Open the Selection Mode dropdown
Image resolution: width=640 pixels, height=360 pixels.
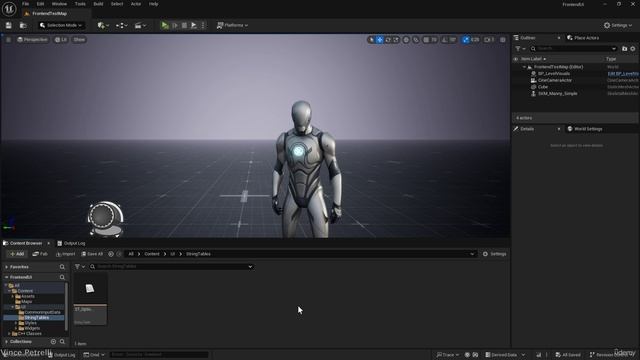[x=61, y=25]
